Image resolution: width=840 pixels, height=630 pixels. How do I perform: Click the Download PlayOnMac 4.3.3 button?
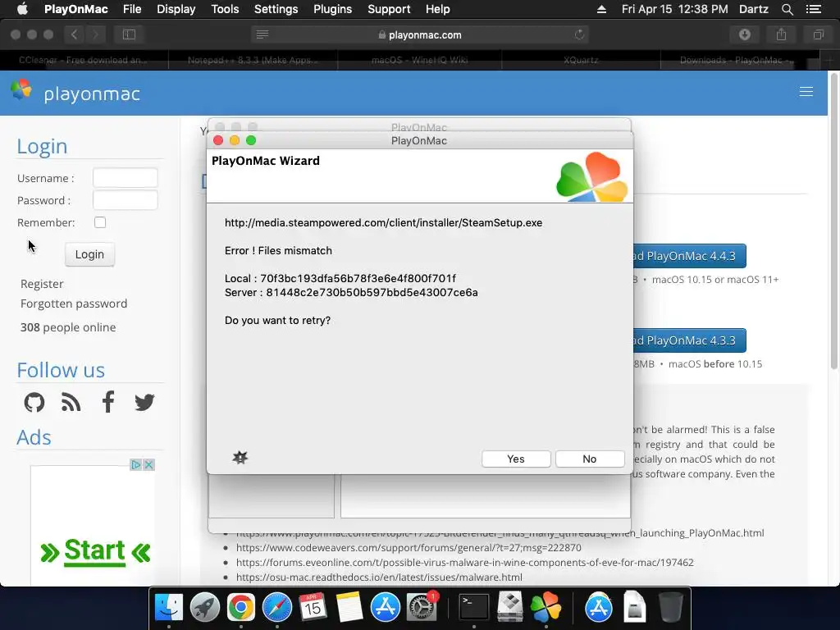click(x=690, y=340)
